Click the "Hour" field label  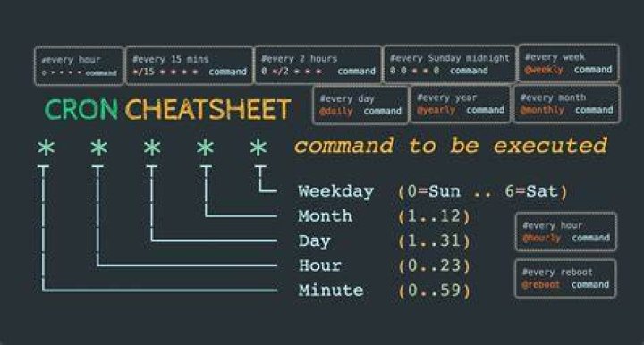click(x=319, y=265)
